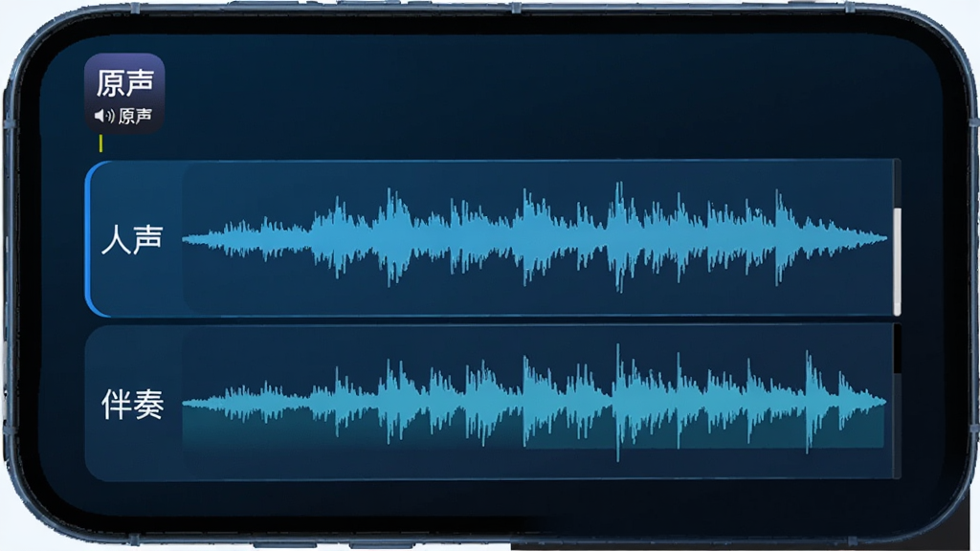980x551 pixels.
Task: Select the 人声 track label
Action: pyautogui.click(x=132, y=239)
